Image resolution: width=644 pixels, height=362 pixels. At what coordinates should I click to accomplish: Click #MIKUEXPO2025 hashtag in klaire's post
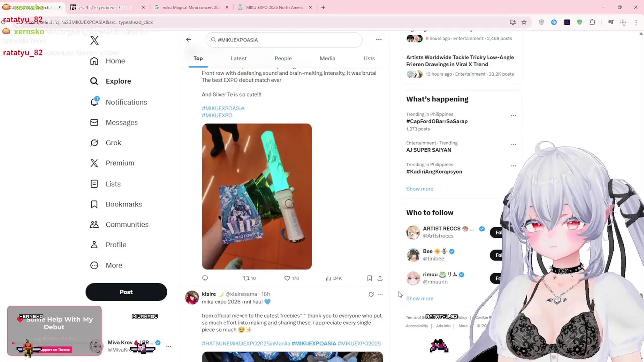(x=359, y=343)
